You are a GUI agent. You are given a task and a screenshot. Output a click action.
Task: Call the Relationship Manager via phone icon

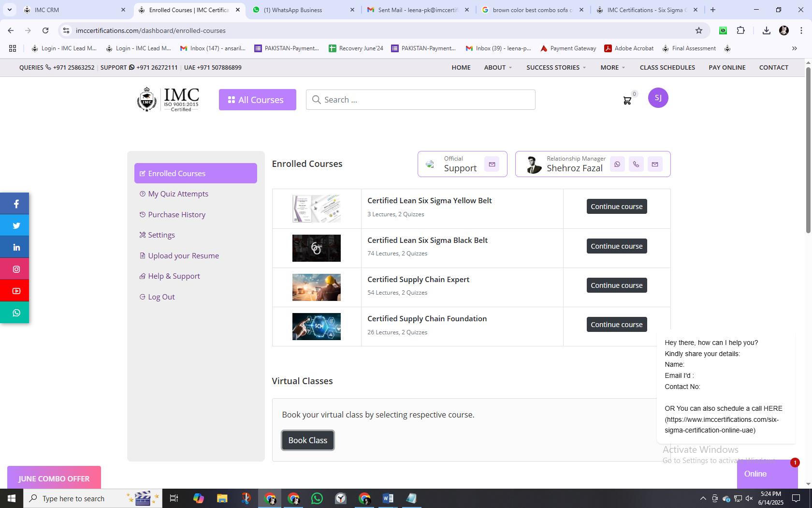(636, 164)
